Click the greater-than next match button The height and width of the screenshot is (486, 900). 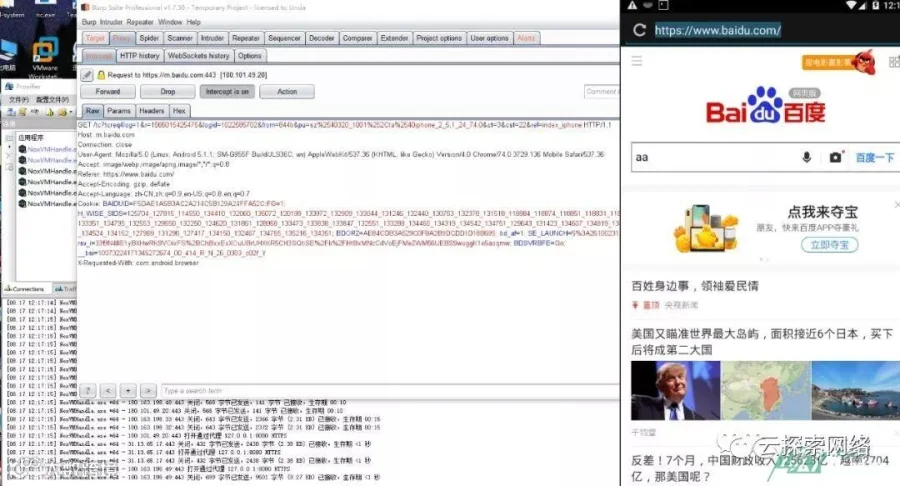pos(148,391)
